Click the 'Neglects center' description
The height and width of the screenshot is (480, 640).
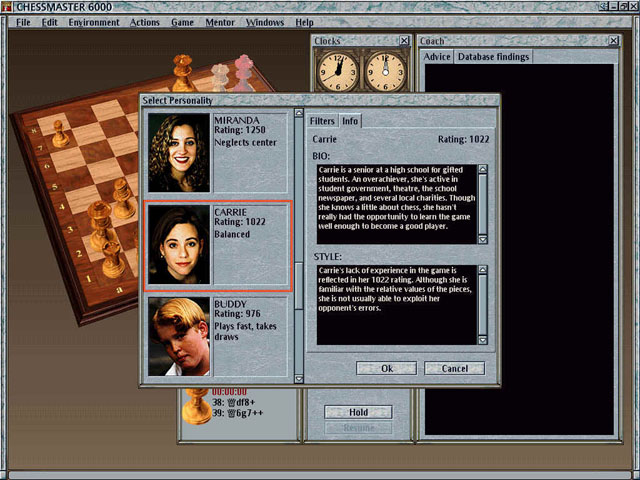point(245,142)
